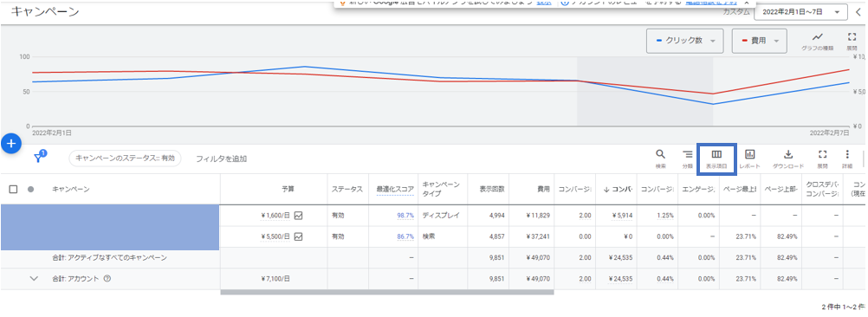Sort by キャンペーン column header
This screenshot has height=317, width=868.
pos(71,189)
